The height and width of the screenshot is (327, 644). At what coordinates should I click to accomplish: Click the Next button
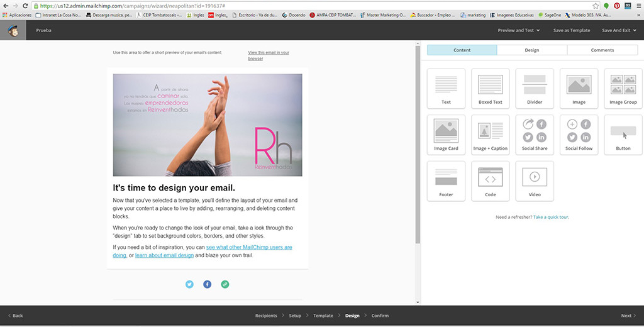[x=628, y=316]
